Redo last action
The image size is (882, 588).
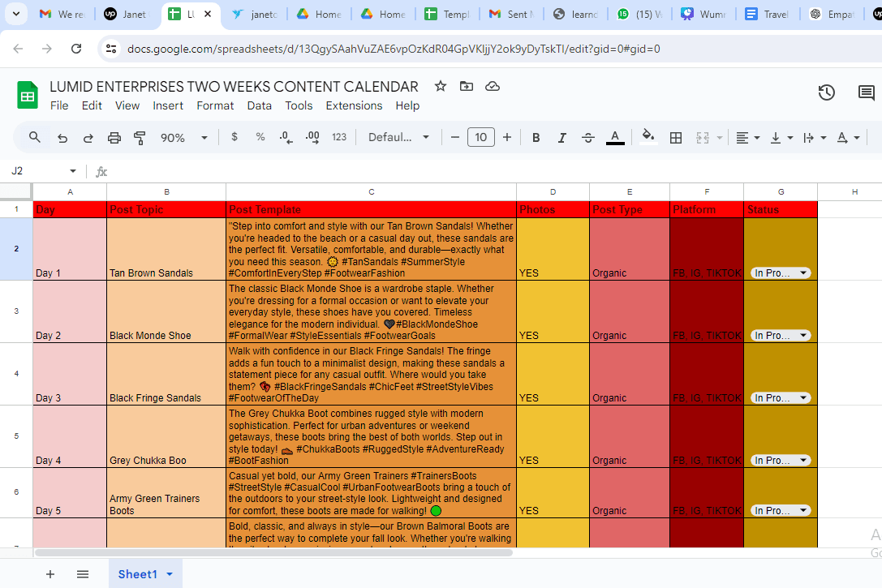(88, 138)
